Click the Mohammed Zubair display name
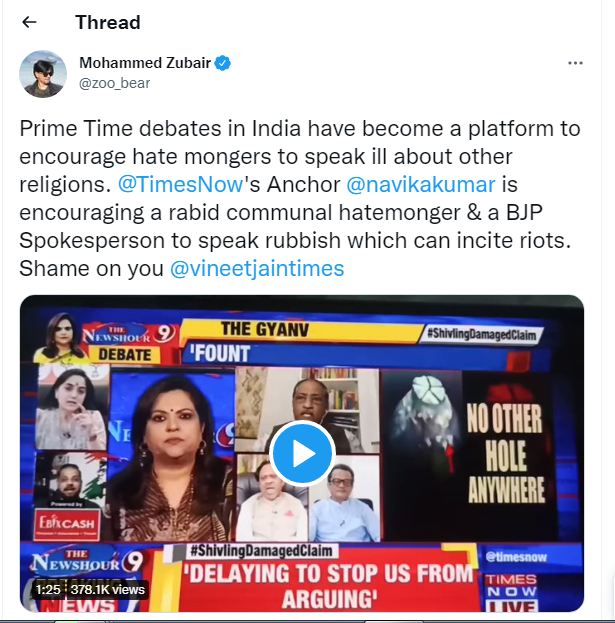615x623 pixels. point(145,63)
